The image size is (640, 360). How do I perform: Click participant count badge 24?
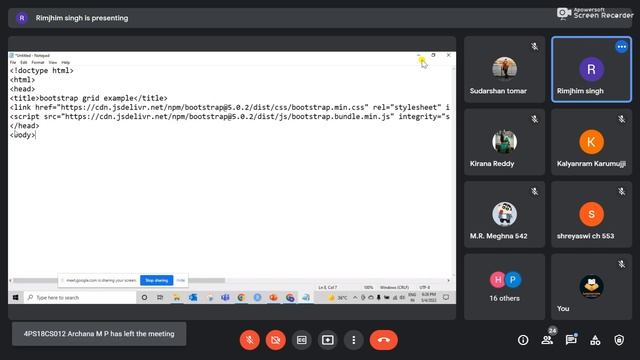coord(552,331)
